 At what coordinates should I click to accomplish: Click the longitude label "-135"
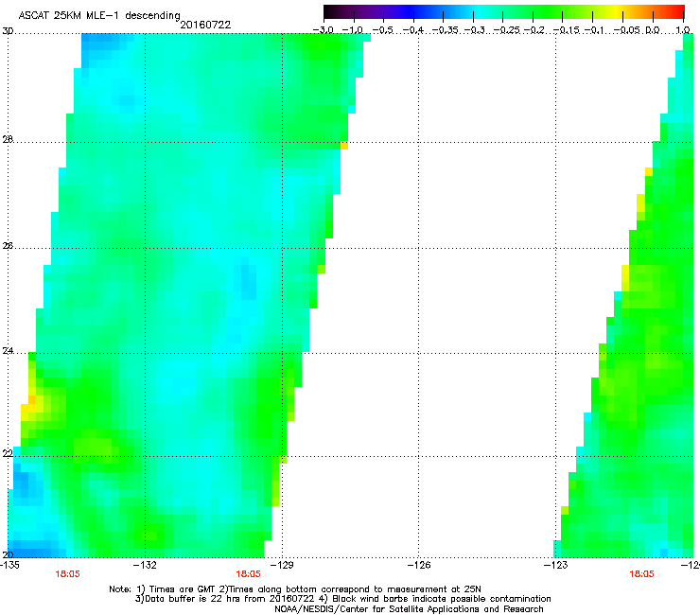9,565
